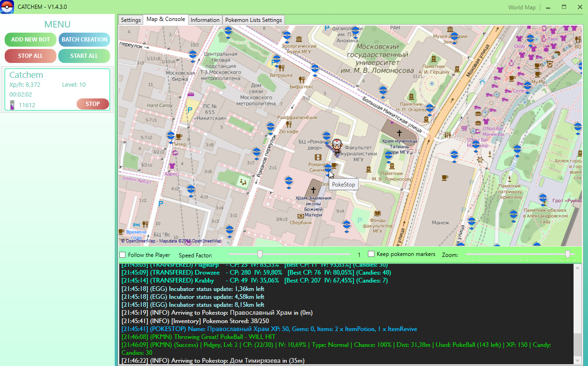Click the 00:02:02 runtime text
This screenshot has width=588, height=366.
pyautogui.click(x=21, y=94)
